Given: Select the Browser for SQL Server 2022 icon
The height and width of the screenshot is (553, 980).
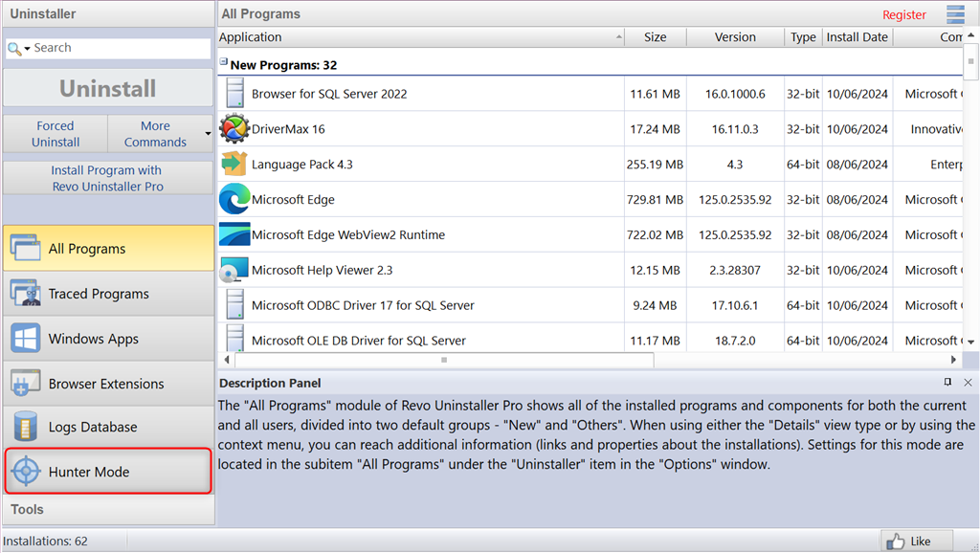Looking at the screenshot, I should click(x=235, y=93).
